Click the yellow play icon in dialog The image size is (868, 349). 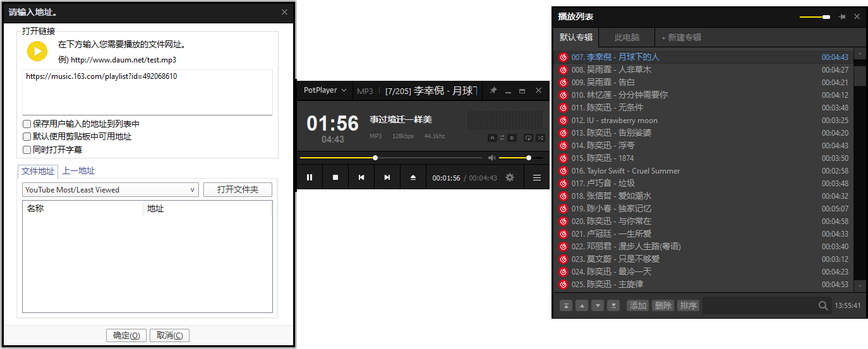point(37,51)
